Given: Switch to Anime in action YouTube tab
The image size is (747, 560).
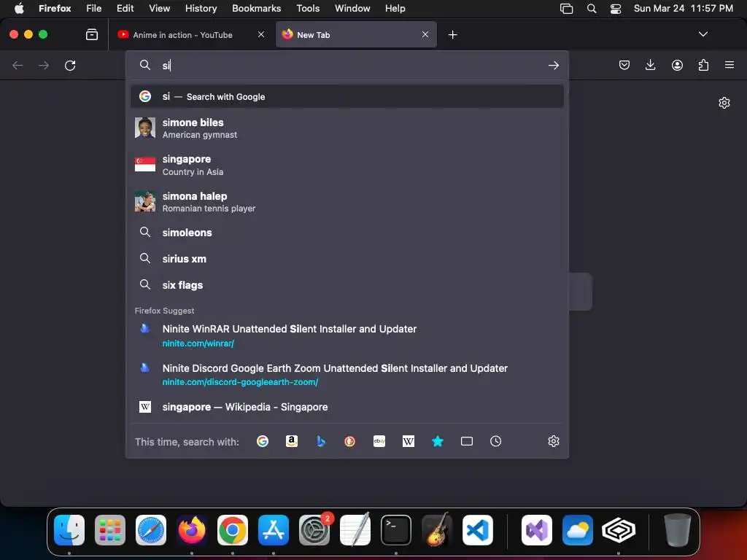Looking at the screenshot, I should click(190, 35).
